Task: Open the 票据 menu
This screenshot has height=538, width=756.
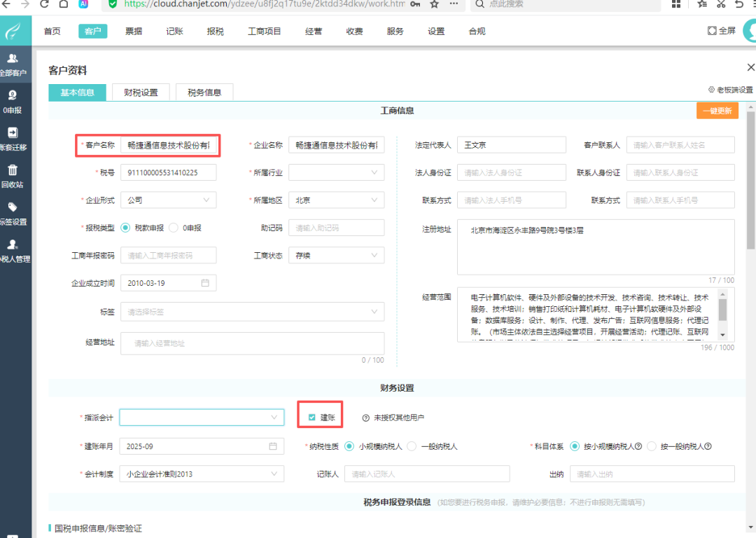Action: pos(134,32)
